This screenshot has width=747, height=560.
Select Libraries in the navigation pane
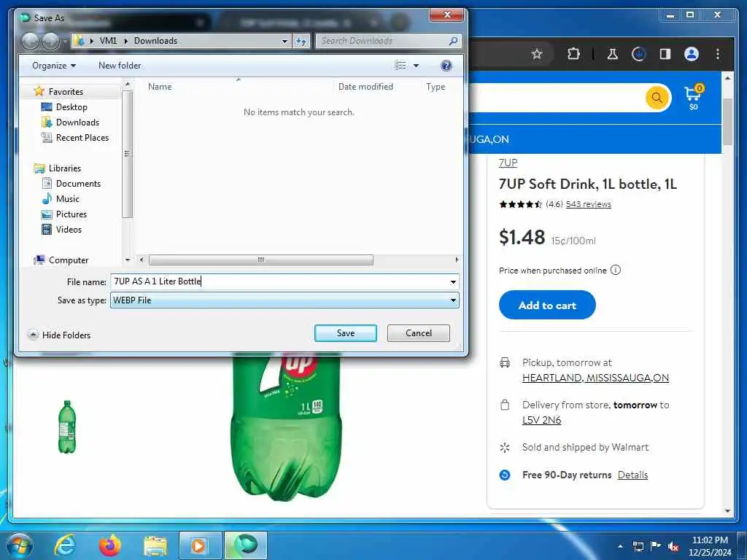click(65, 168)
